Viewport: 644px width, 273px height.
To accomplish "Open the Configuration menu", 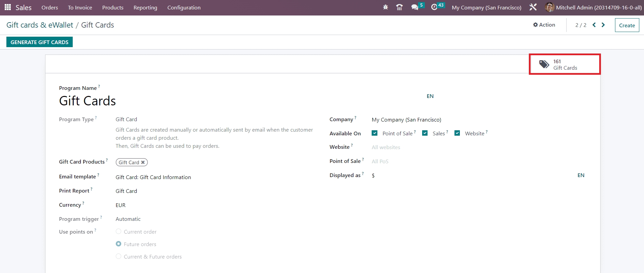I will [x=184, y=7].
